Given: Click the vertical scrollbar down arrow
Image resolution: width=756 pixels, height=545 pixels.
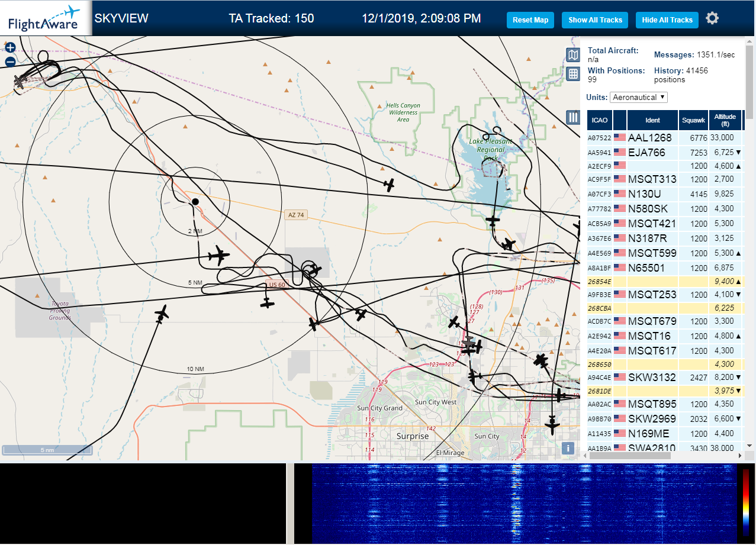Looking at the screenshot, I should (x=749, y=445).
